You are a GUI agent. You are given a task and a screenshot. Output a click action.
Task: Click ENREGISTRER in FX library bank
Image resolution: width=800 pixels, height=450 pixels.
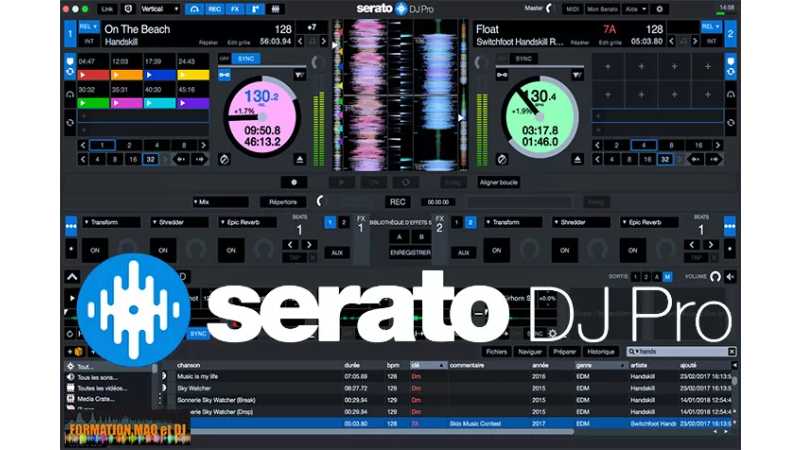[x=410, y=253]
